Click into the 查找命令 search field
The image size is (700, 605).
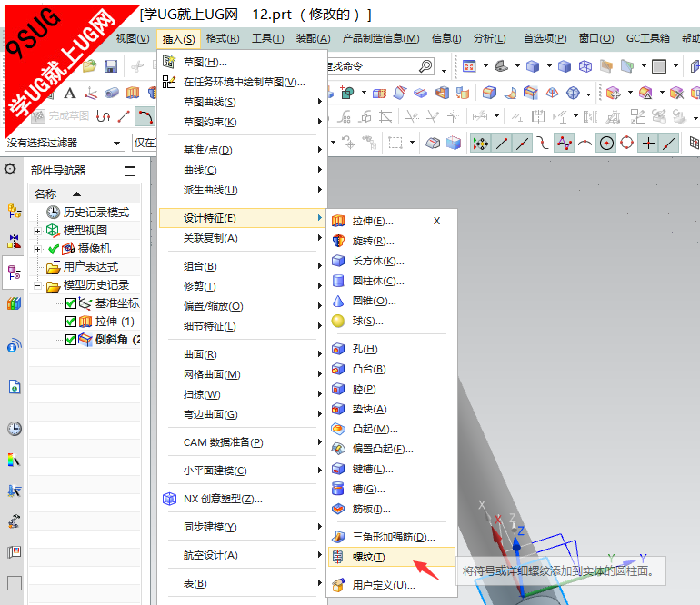[372, 66]
